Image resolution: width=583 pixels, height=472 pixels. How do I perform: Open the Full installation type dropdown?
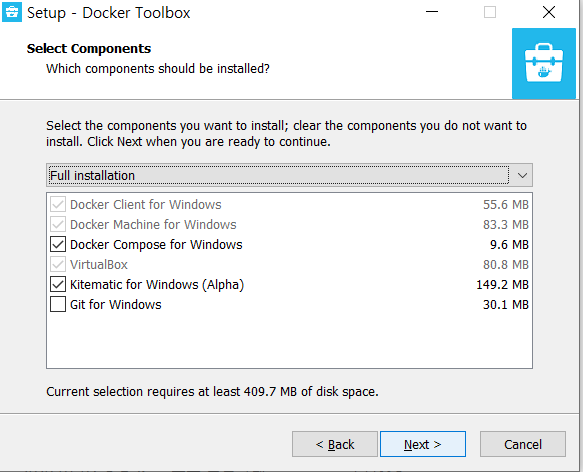(289, 175)
